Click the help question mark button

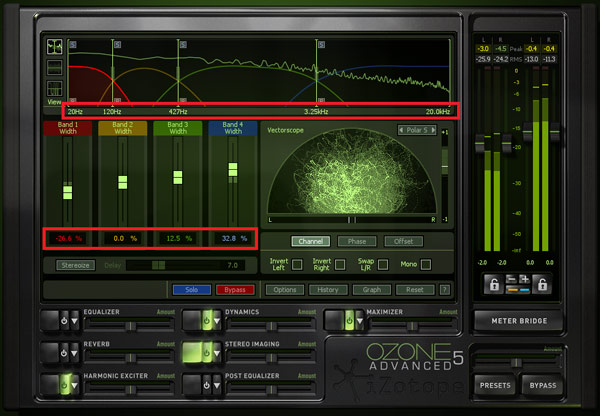pyautogui.click(x=445, y=289)
